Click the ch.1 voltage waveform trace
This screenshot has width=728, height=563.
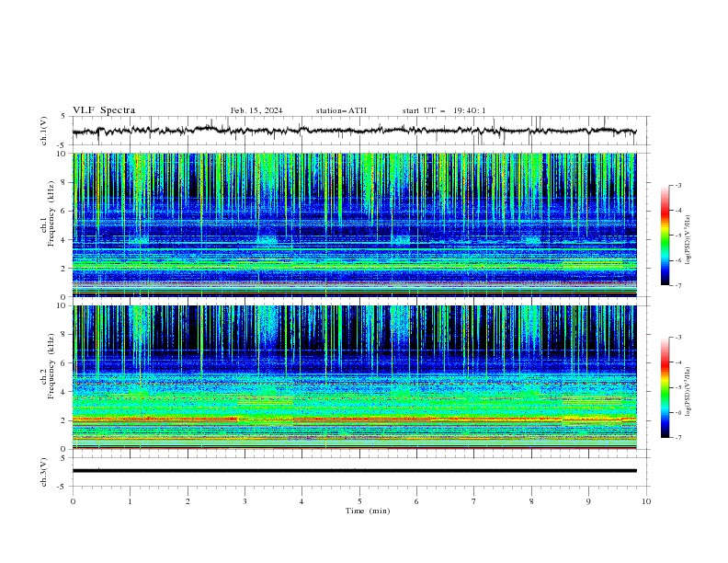click(354, 131)
